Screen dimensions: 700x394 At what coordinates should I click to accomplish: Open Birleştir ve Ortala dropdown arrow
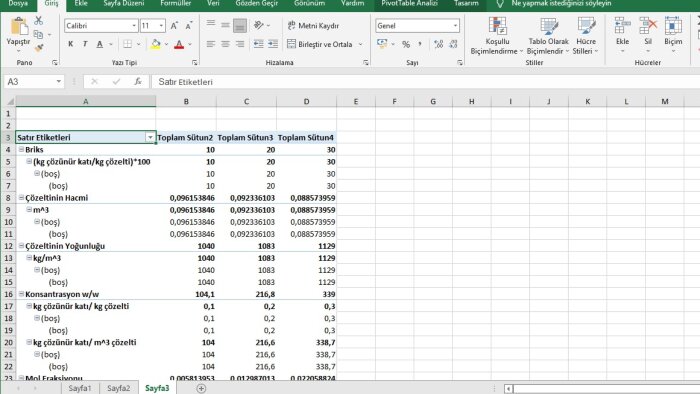tap(360, 44)
